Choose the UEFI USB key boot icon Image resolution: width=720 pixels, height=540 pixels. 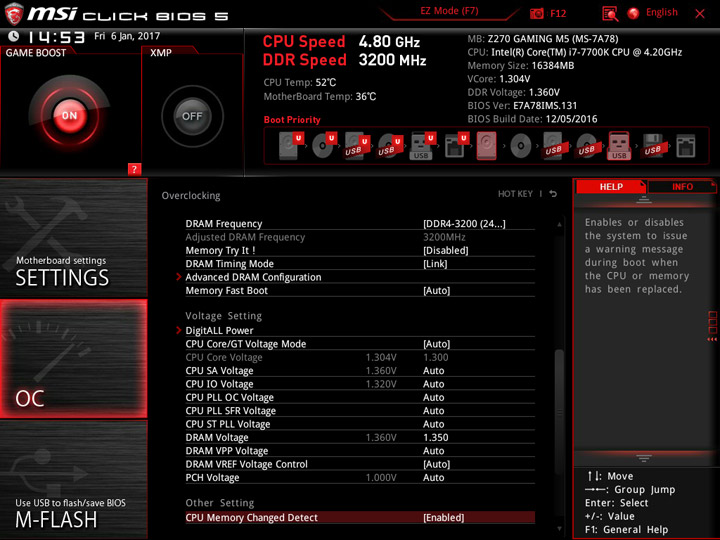pos(423,146)
